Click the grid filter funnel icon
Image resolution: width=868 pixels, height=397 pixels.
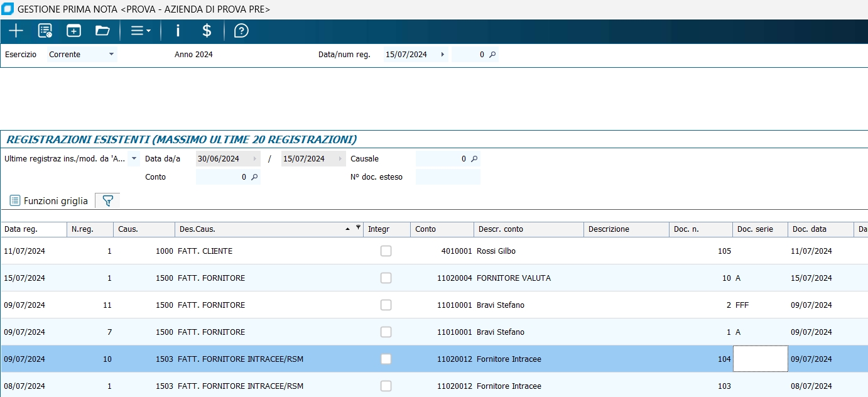(x=107, y=201)
